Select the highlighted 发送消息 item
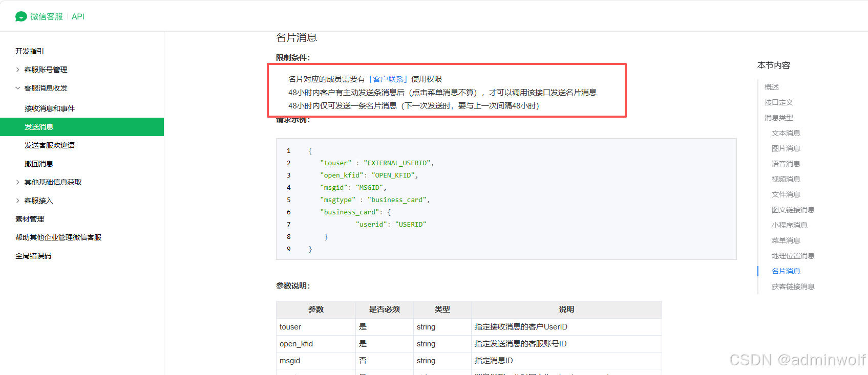This screenshot has height=375, width=868. [82, 127]
